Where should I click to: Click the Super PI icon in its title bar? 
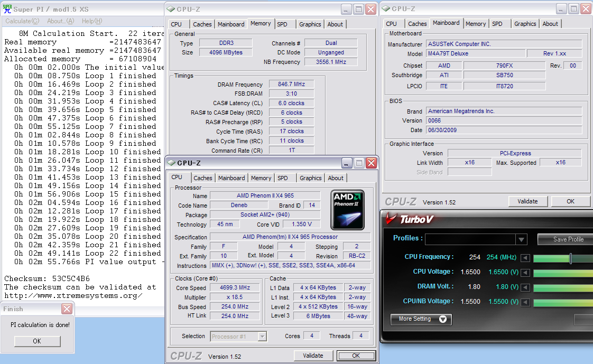[7, 8]
